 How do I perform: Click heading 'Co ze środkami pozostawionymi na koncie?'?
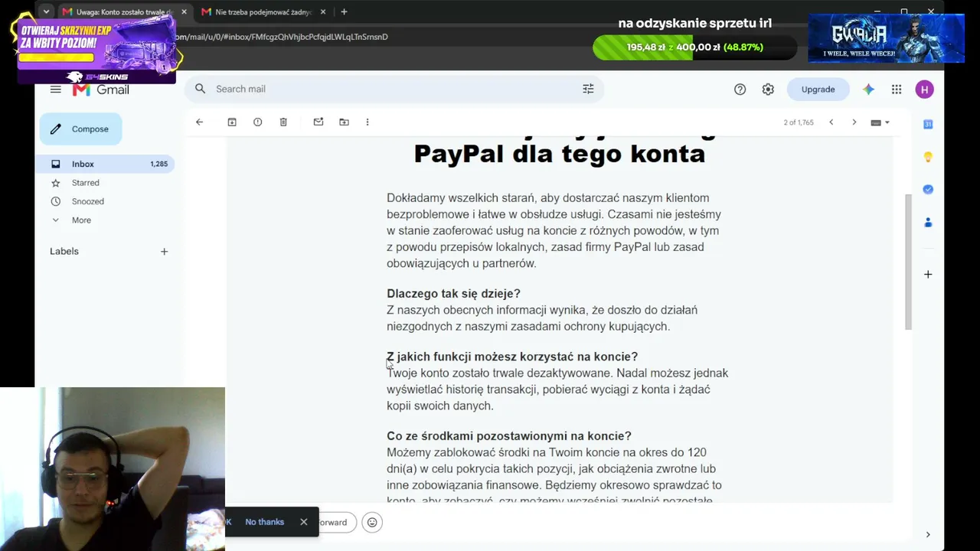pos(509,436)
